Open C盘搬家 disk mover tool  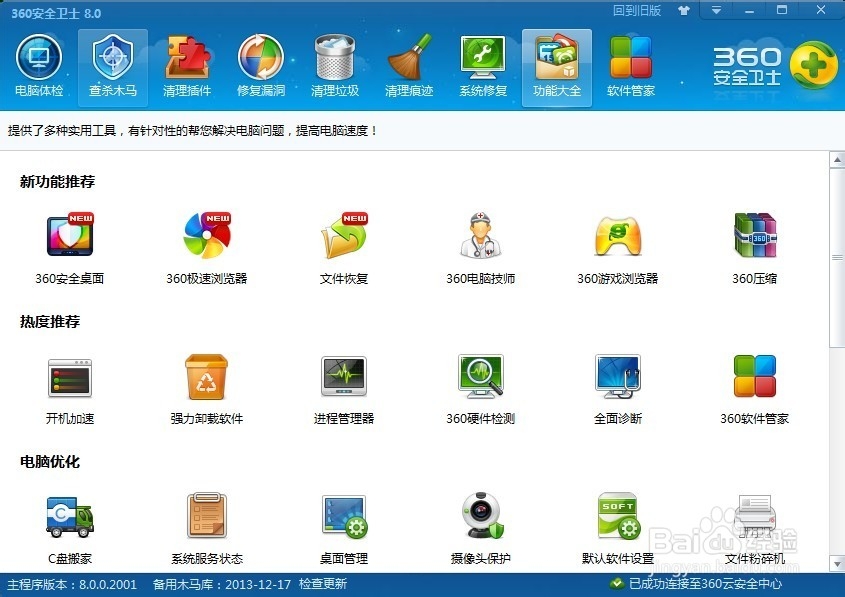coord(68,522)
